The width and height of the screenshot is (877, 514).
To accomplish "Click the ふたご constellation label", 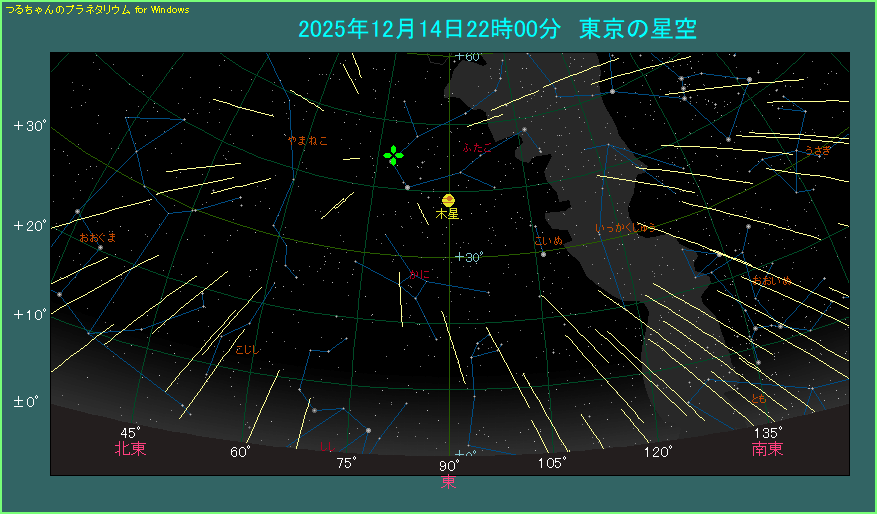I will (479, 147).
